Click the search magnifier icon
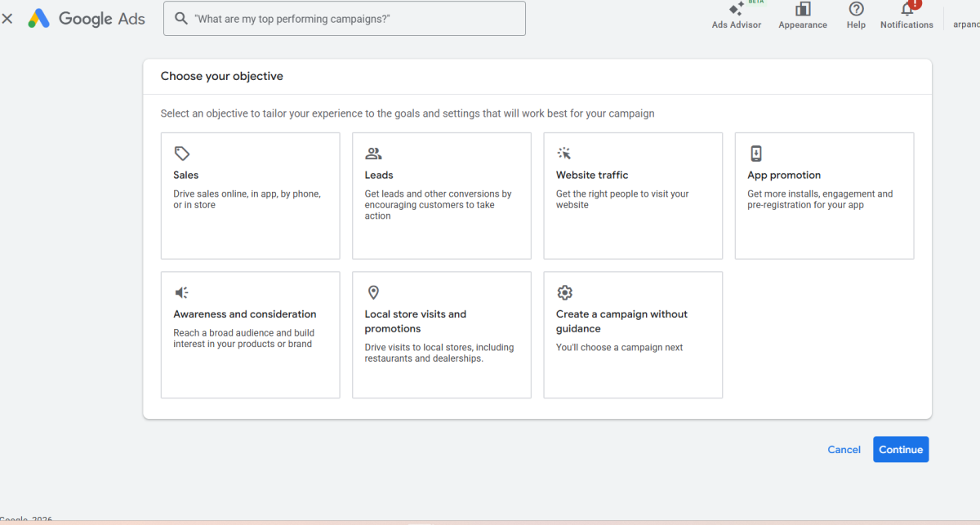Viewport: 980px width, 525px height. point(180,18)
